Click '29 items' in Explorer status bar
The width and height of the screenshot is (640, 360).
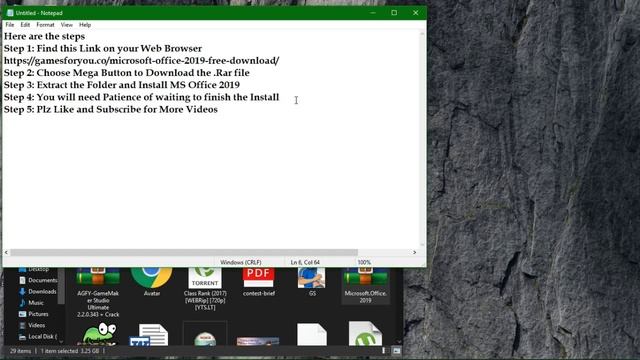20,351
